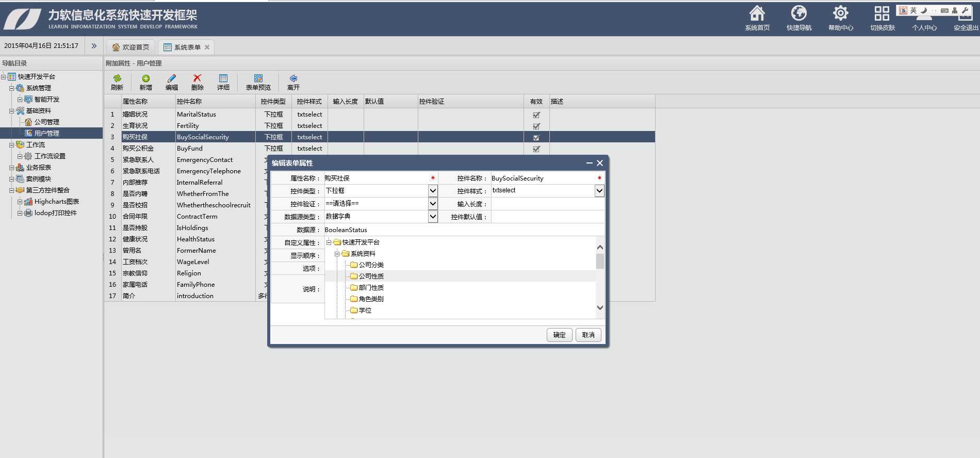Collapse the 工作流 tree node
This screenshot has width=980, height=458.
coord(11,145)
